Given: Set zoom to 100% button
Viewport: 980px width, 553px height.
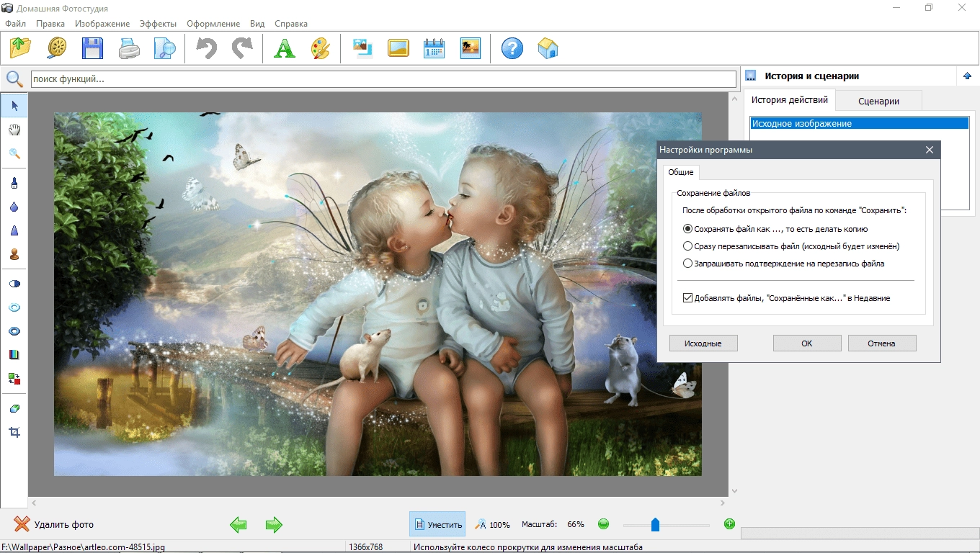Looking at the screenshot, I should pyautogui.click(x=492, y=525).
